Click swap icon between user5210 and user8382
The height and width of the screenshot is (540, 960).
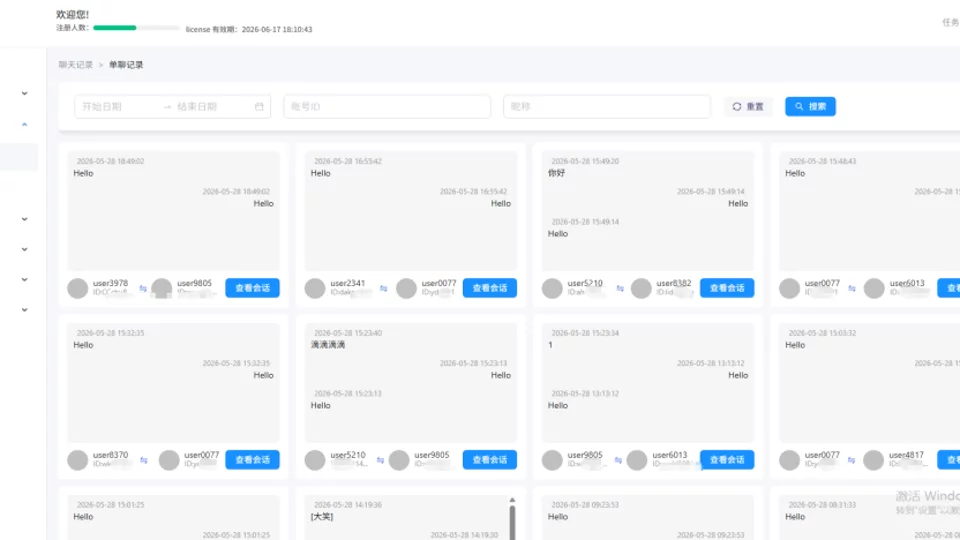tap(620, 288)
